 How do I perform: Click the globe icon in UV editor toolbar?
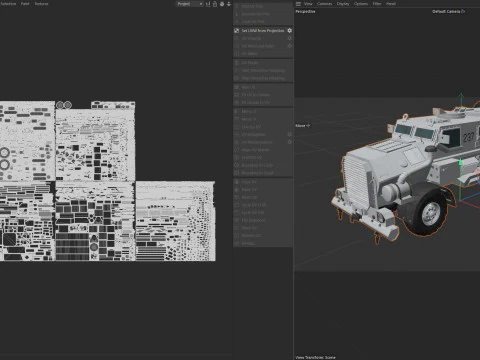(x=222, y=4)
